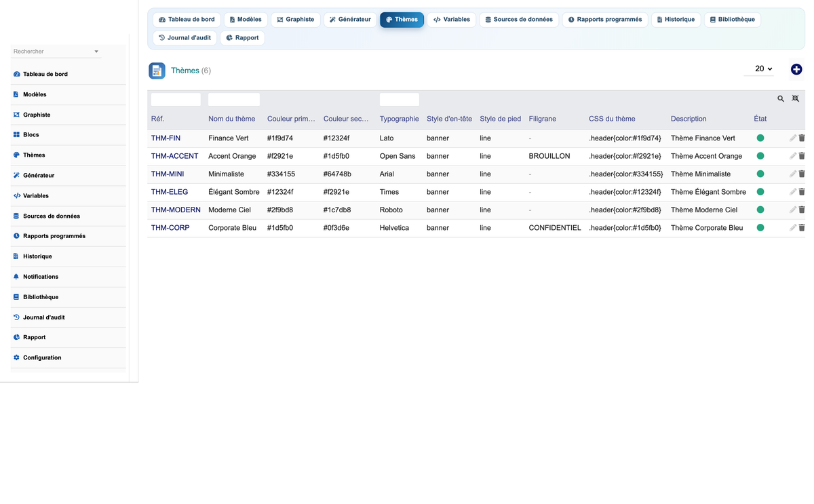
Task: Click the BROUILLON watermark cell
Action: pyautogui.click(x=549, y=156)
